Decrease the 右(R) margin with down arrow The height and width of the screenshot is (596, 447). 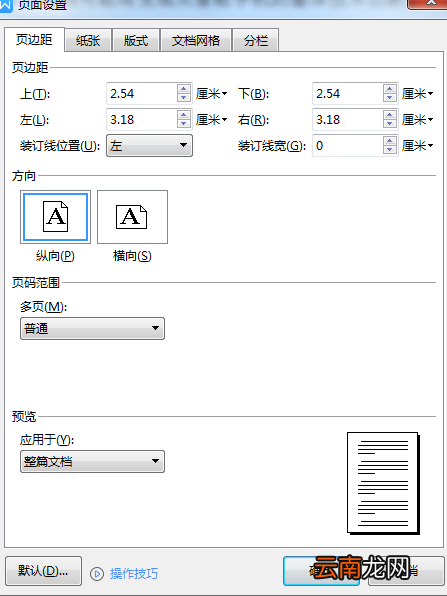pos(390,124)
